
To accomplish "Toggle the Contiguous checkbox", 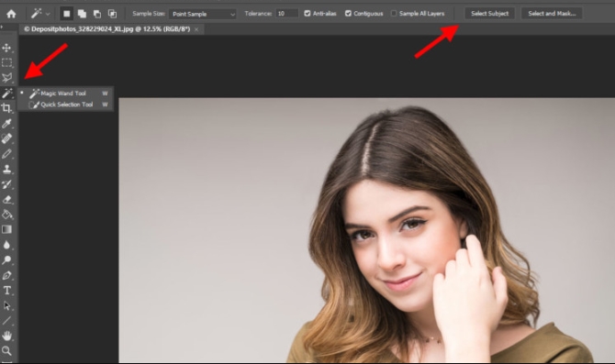I will point(348,14).
